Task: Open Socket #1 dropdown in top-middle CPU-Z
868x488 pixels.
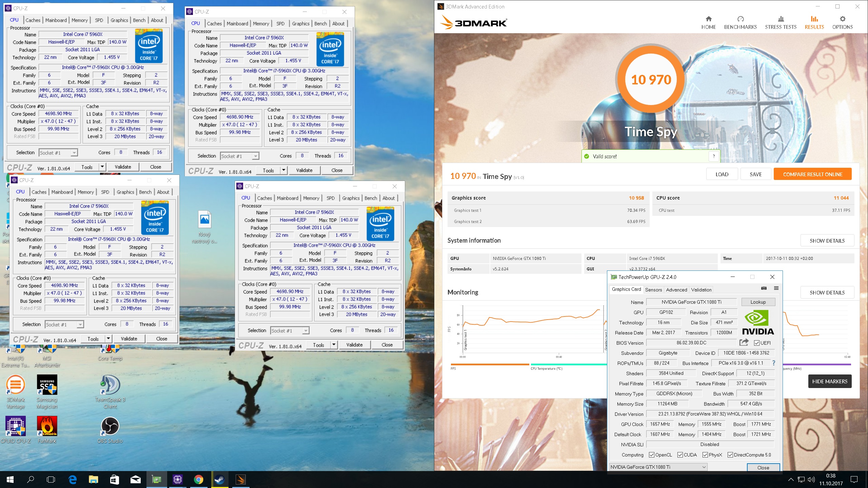Action: click(x=240, y=156)
